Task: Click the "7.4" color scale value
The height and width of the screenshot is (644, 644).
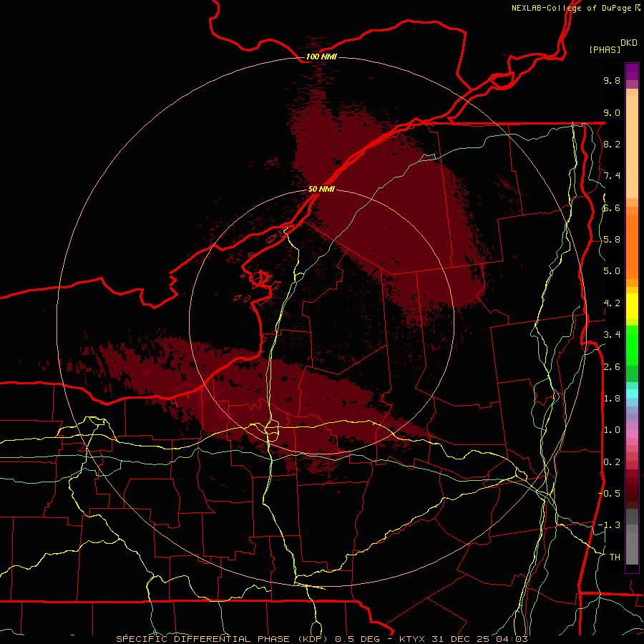Action: (x=612, y=176)
